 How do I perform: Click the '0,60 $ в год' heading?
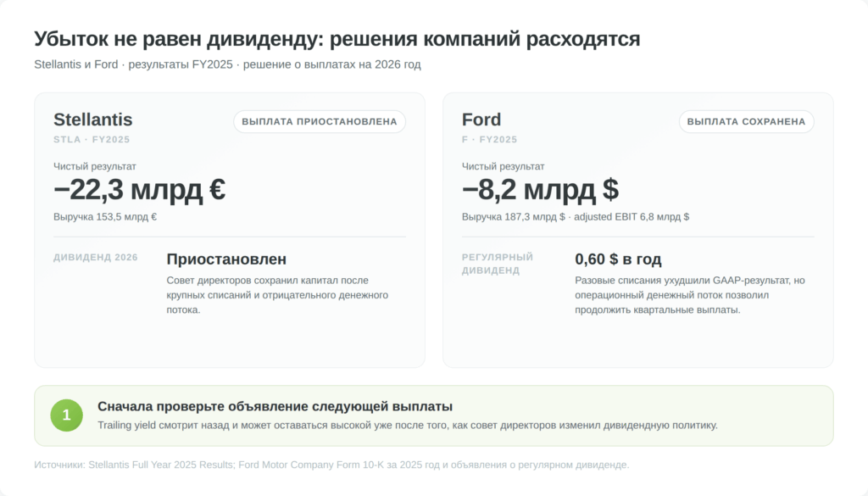618,259
